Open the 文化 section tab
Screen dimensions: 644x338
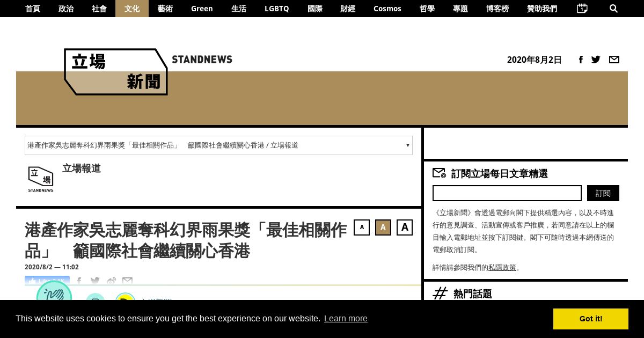pyautogui.click(x=132, y=9)
